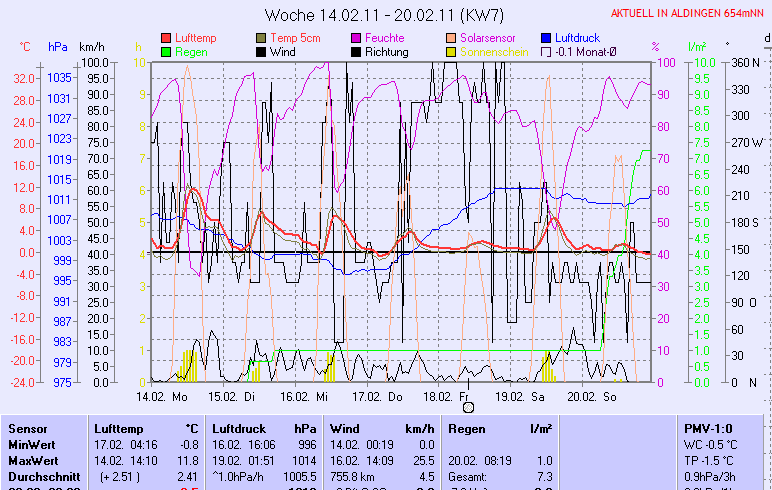Select the magenta Feuchte legend marker
Image resolution: width=772 pixels, height=490 pixels.
(x=356, y=37)
